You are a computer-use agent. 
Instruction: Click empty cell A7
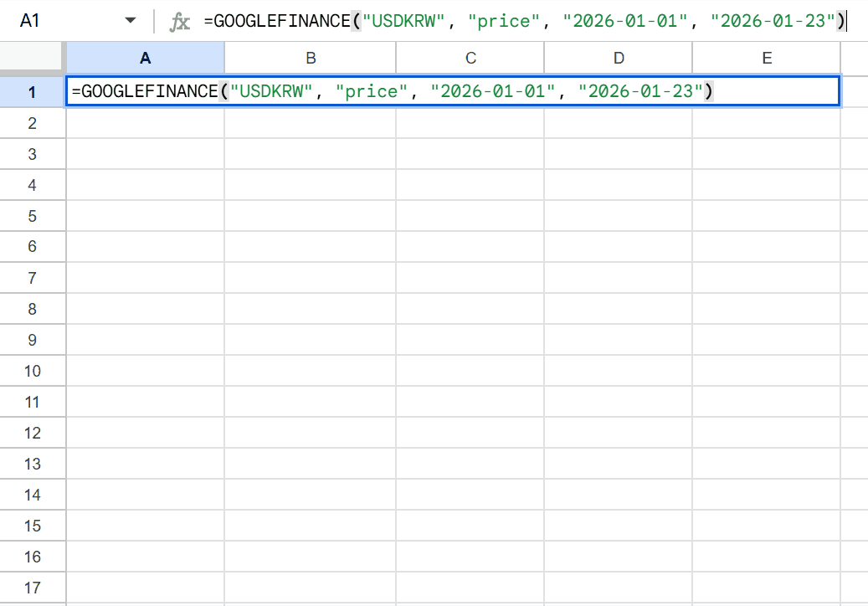145,278
